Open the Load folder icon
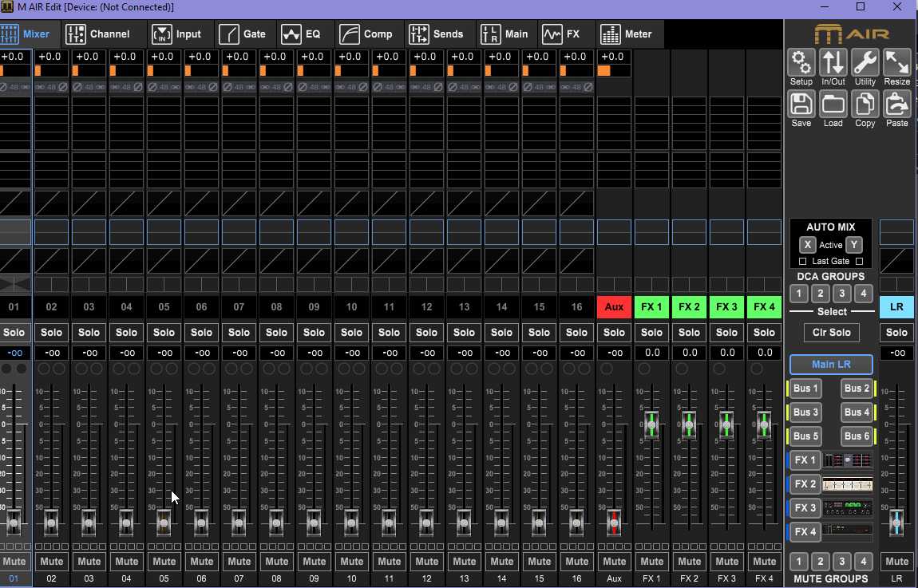The image size is (918, 588). pyautogui.click(x=833, y=105)
